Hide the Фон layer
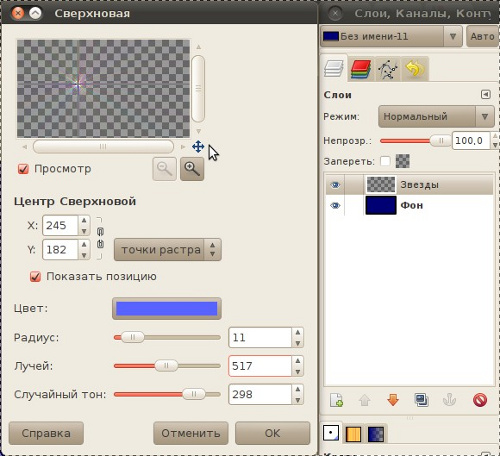 click(x=335, y=205)
